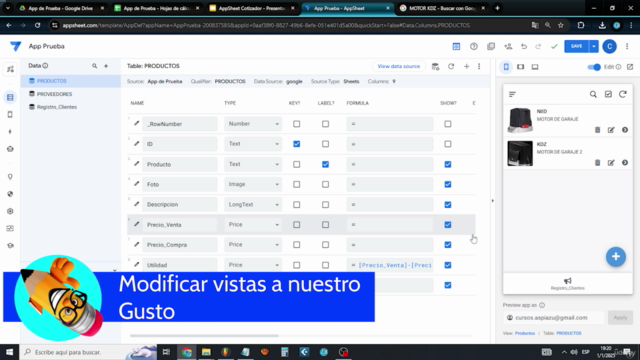Click the Apply button for preview user
The width and height of the screenshot is (640, 360).
[620, 318]
